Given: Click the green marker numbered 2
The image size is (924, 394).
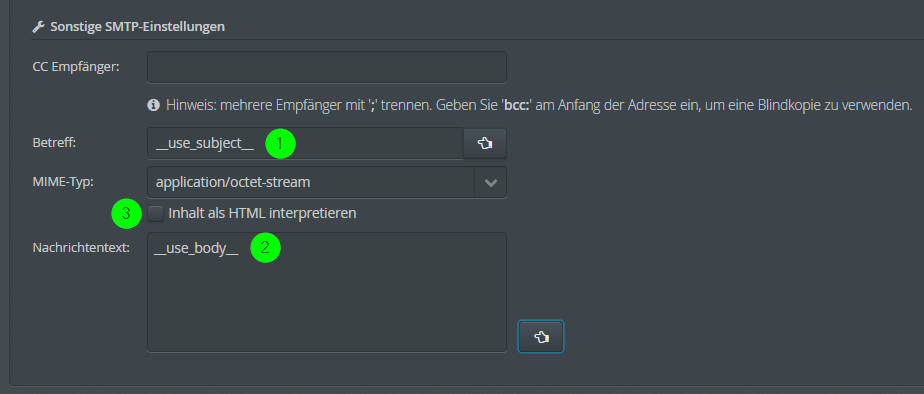Looking at the screenshot, I should click(265, 247).
